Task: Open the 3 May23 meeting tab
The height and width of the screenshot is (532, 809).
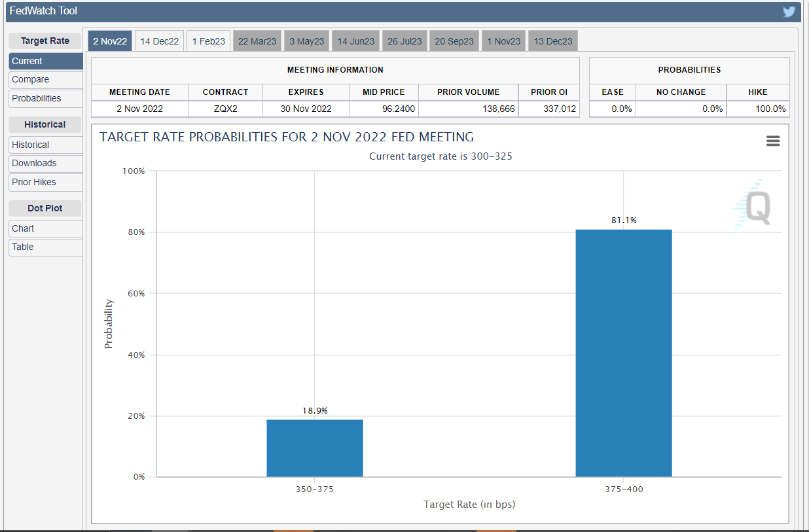Action: pyautogui.click(x=306, y=41)
